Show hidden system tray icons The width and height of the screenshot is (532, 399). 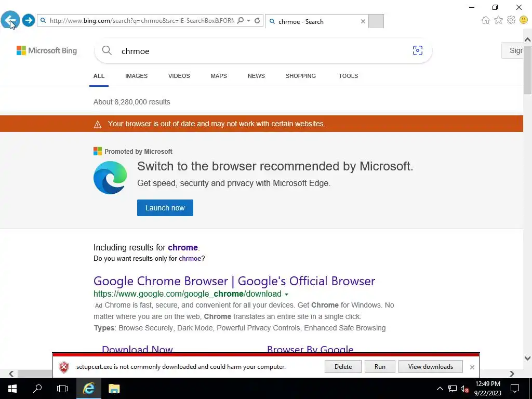point(440,389)
